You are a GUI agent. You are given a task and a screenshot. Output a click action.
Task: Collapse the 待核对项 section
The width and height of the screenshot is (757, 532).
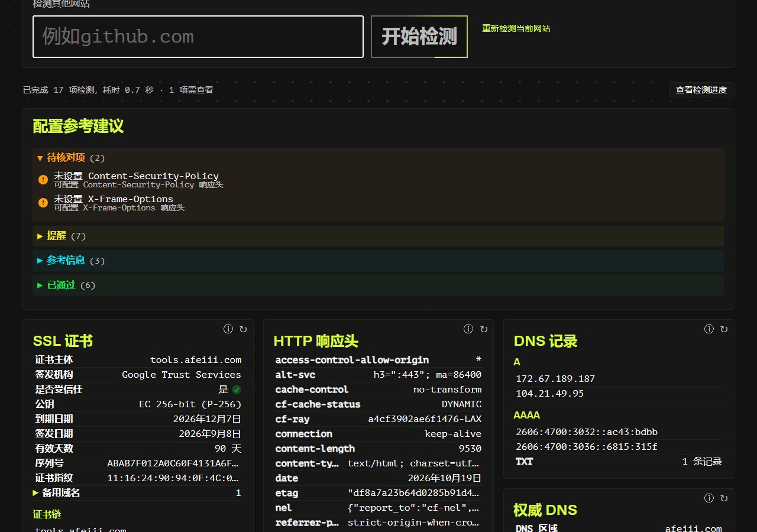[378, 158]
